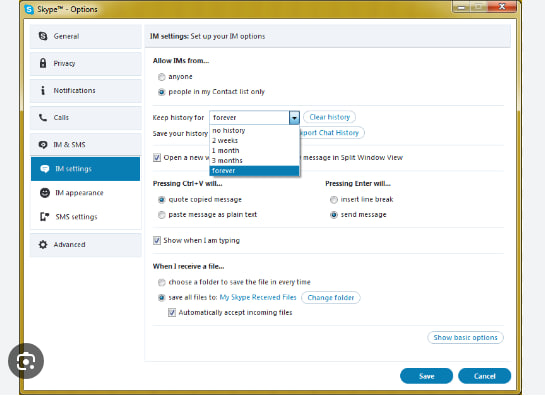
Task: Go to the Calls section
Action: 86,118
